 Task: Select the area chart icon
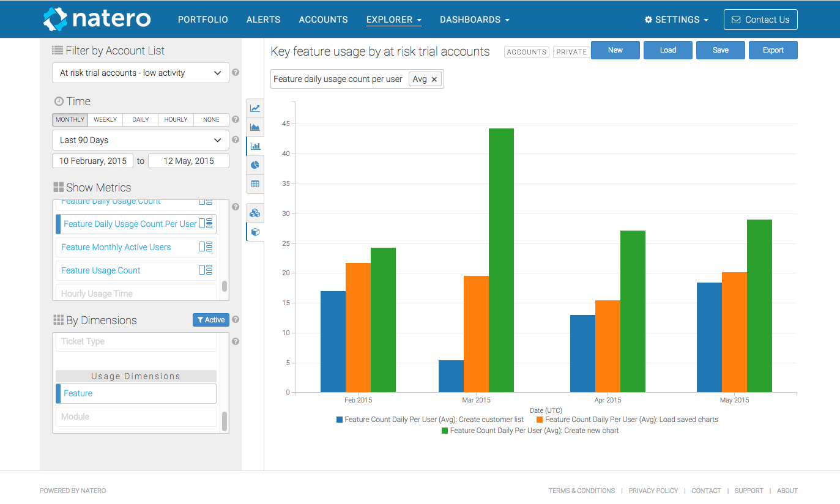[255, 127]
